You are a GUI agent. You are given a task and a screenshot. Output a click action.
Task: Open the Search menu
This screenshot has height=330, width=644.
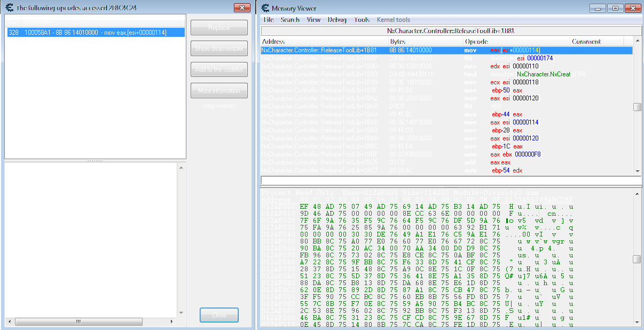[x=290, y=20]
